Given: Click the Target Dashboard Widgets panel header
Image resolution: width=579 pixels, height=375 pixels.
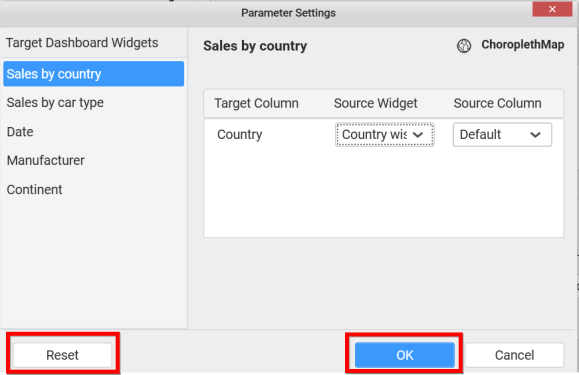Looking at the screenshot, I should point(82,43).
